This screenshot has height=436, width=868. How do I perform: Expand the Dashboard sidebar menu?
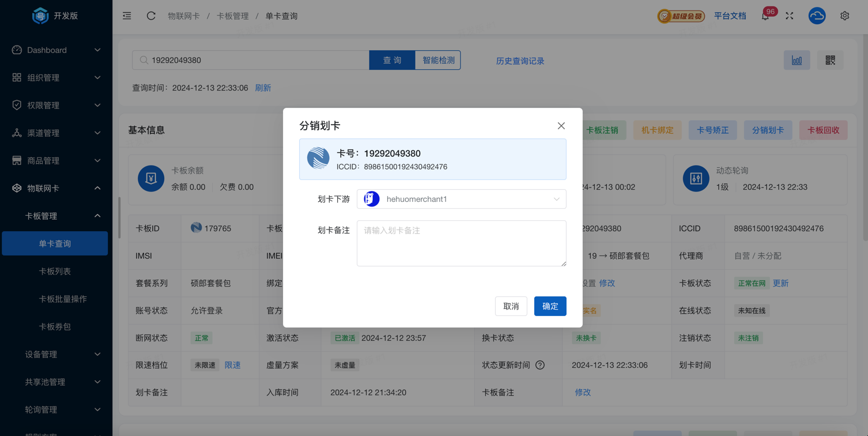pyautogui.click(x=56, y=50)
